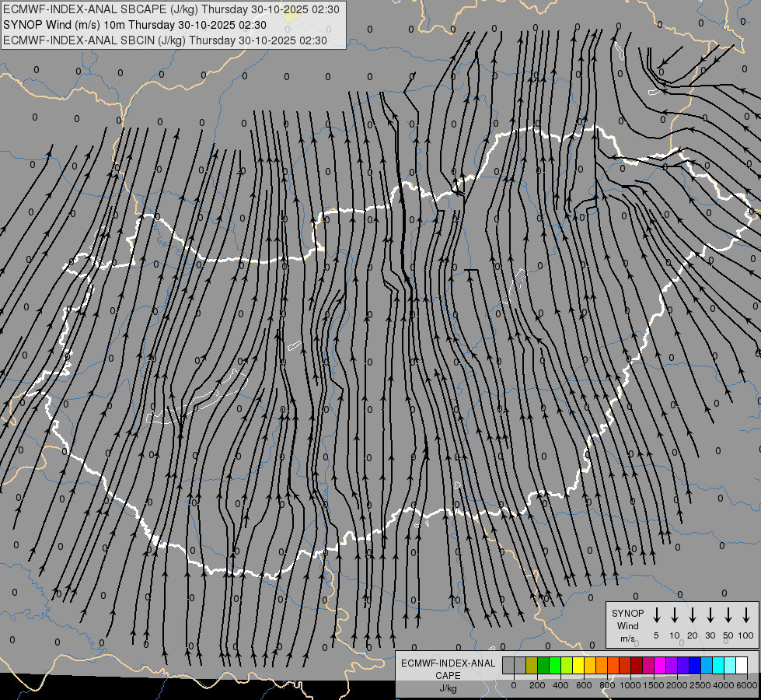This screenshot has width=761, height=700.
Task: Click the 10 m/s wind arrow symbol
Action: 674,614
